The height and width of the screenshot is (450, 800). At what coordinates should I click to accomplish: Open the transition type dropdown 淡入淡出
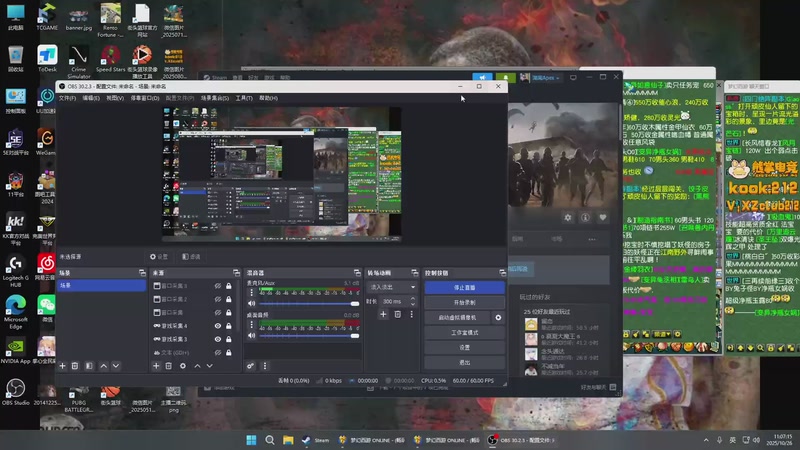coord(392,287)
